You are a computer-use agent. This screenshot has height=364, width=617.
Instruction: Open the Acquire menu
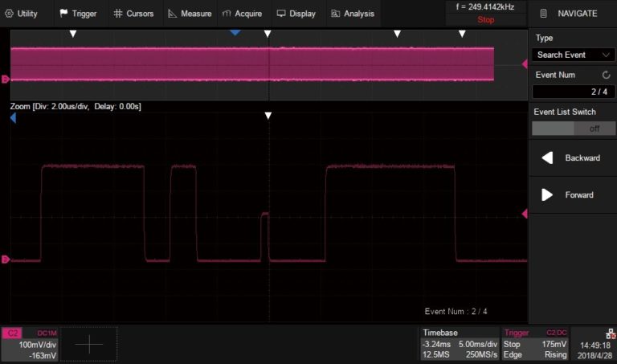pyautogui.click(x=243, y=14)
